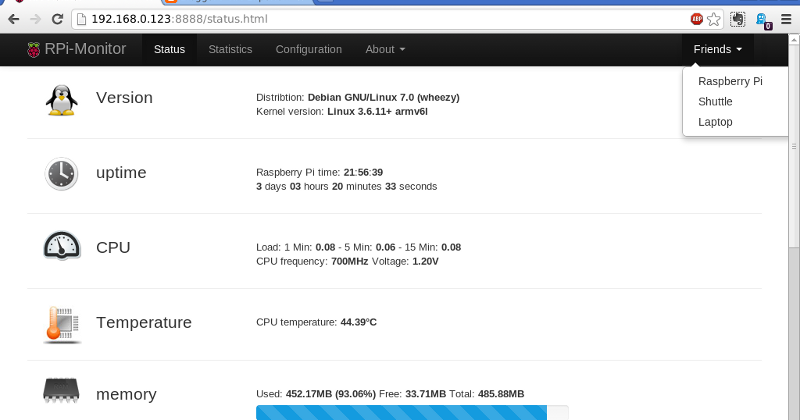This screenshot has height=420, width=800.
Task: Click the 3 days 03 hours uptime text
Action: (x=346, y=187)
